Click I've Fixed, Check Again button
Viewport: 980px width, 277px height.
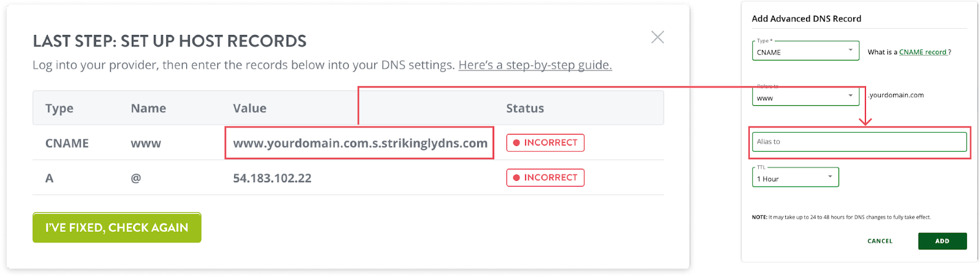click(x=117, y=227)
